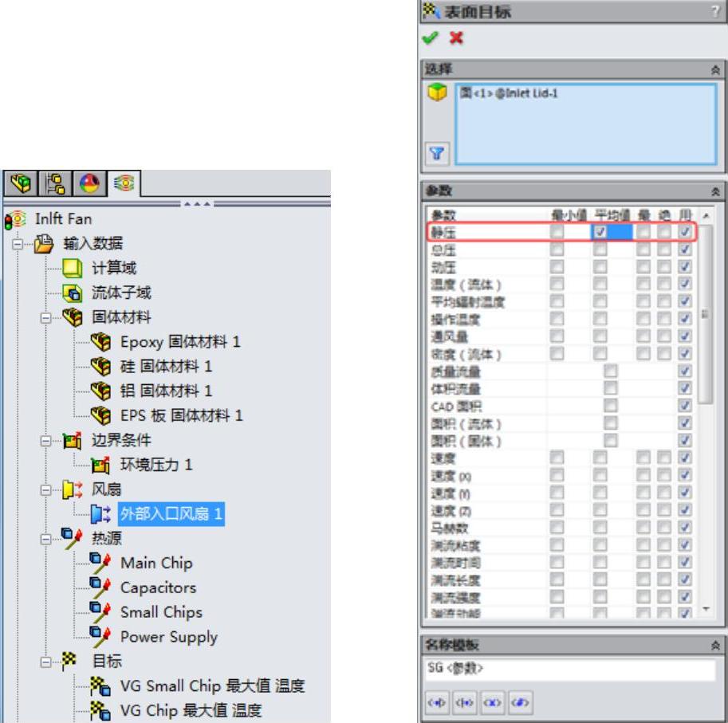Screen dimensions: 728x723
Task: Check 温度（流体）最小值 checkbox
Action: [x=557, y=284]
